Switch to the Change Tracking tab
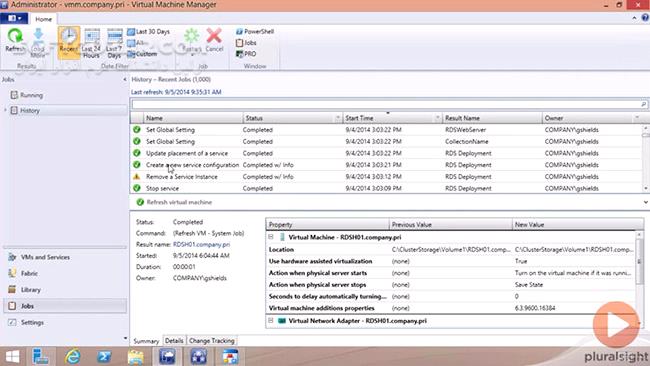Image resolution: width=650 pixels, height=366 pixels. tap(212, 341)
